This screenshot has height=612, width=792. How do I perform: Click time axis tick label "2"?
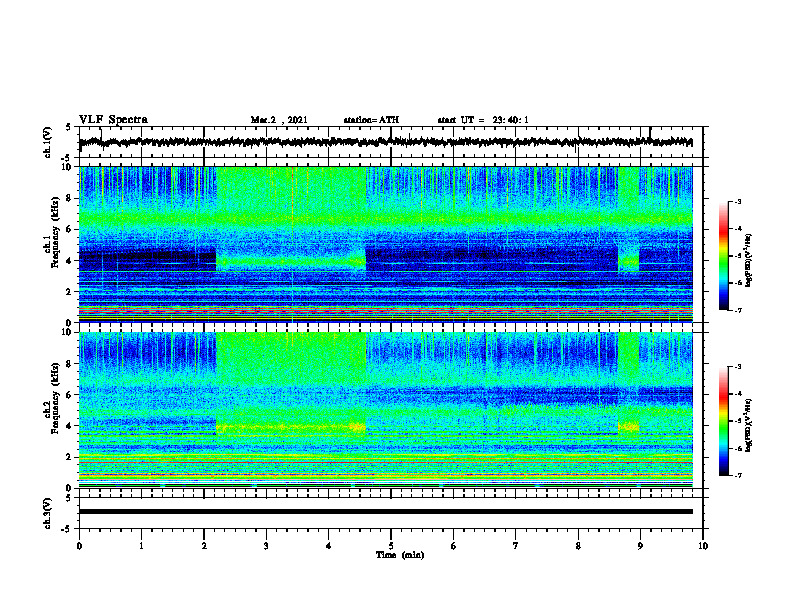[204, 546]
